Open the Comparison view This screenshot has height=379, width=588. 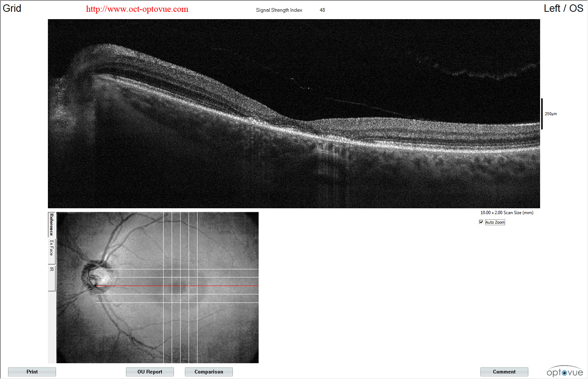(209, 372)
